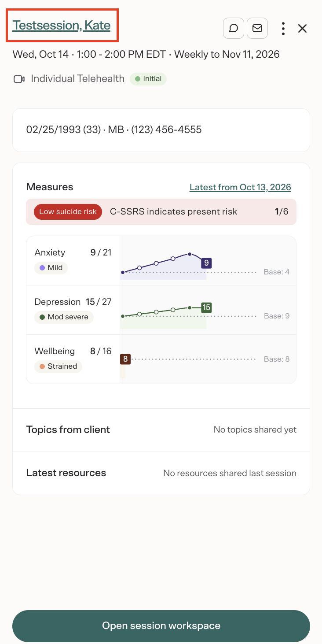Close the session details panel
The width and height of the screenshot is (322, 644).
coord(302,29)
